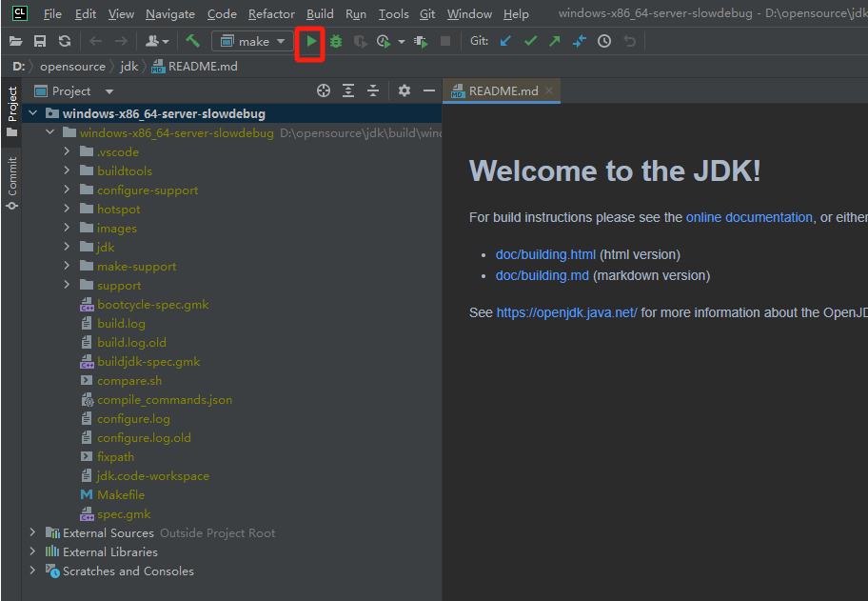Toggle the Commit side tool window
Image resolution: width=868 pixels, height=601 pixels.
coord(12,183)
